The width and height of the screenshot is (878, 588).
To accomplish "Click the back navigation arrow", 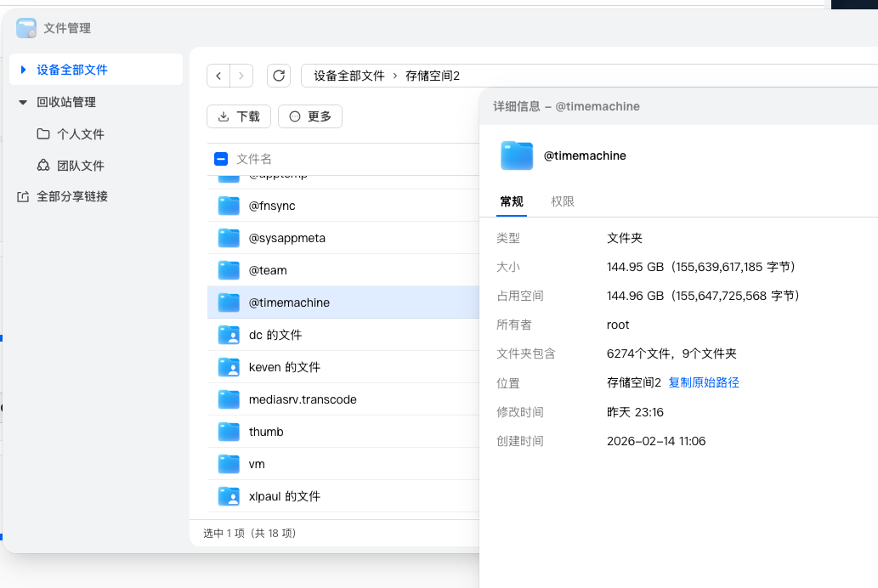I will click(218, 75).
